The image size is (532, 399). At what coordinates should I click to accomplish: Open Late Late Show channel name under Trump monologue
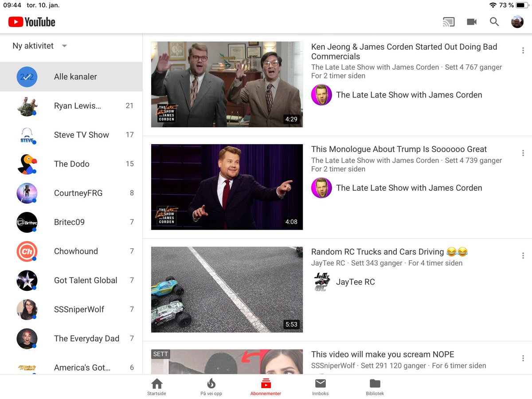pyautogui.click(x=409, y=188)
